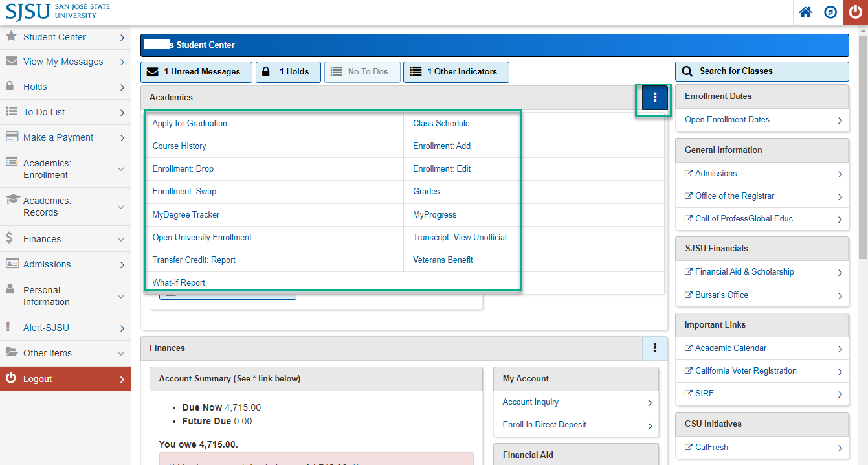Select Enrollment: Add from Academics menu
Screen dimensions: 868x465
coord(441,146)
